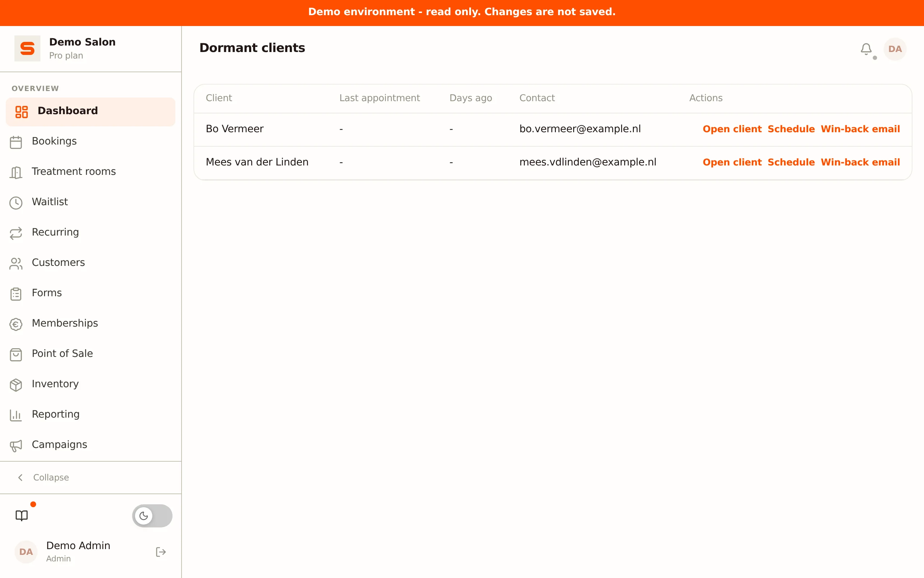
Task: Click the Client column header
Action: [x=219, y=98]
